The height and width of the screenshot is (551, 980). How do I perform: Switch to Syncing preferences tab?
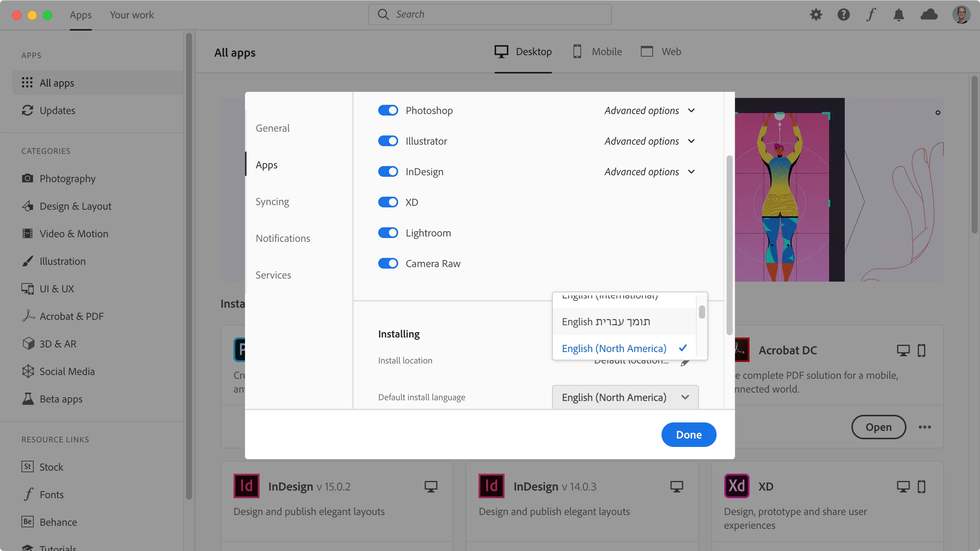point(272,202)
